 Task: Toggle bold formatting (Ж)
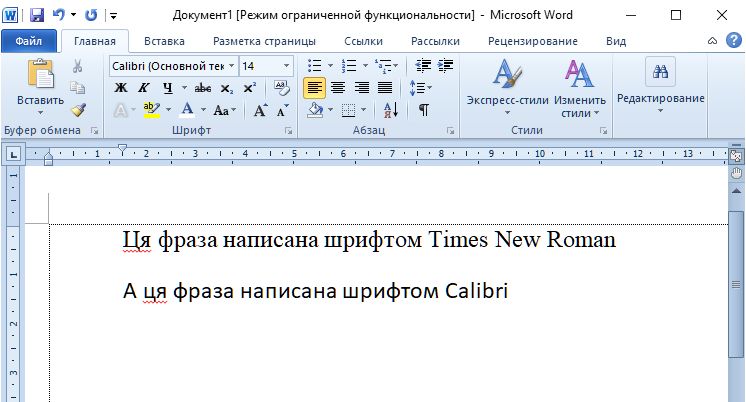(121, 88)
